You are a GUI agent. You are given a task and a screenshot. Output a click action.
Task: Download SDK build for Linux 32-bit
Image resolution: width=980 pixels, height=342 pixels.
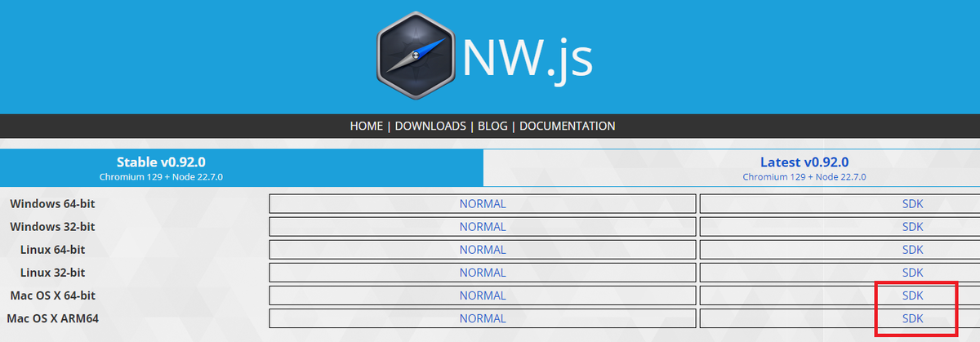click(x=840, y=272)
